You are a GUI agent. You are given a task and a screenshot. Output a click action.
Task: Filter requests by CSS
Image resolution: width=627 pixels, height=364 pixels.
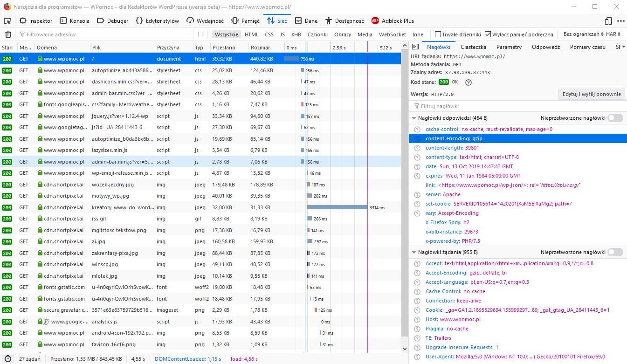(x=269, y=34)
